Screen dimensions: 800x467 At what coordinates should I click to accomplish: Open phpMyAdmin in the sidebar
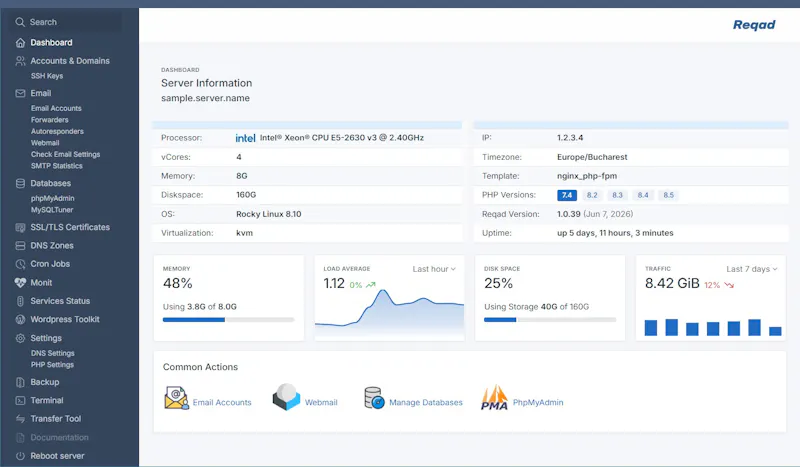(x=53, y=198)
